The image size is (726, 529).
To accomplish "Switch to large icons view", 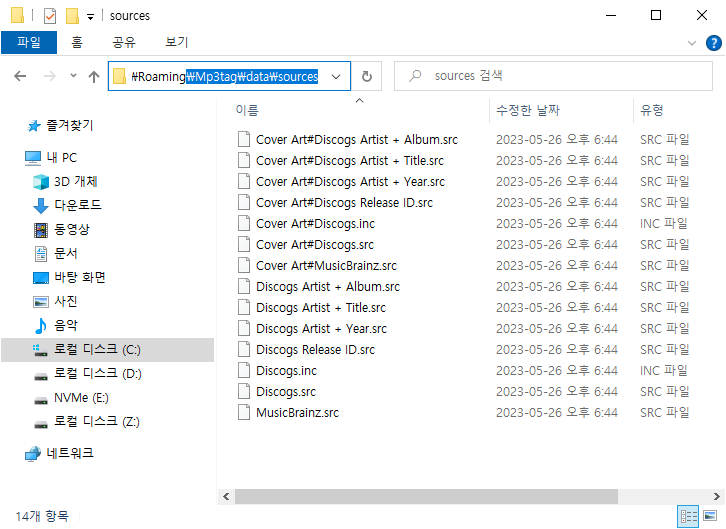I will 710,516.
